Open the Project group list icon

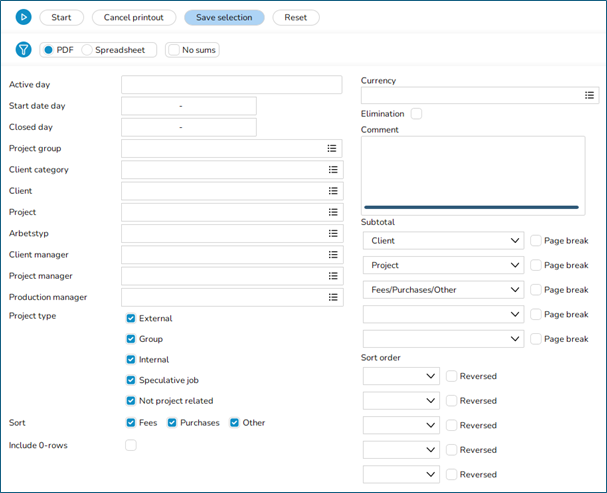click(333, 148)
